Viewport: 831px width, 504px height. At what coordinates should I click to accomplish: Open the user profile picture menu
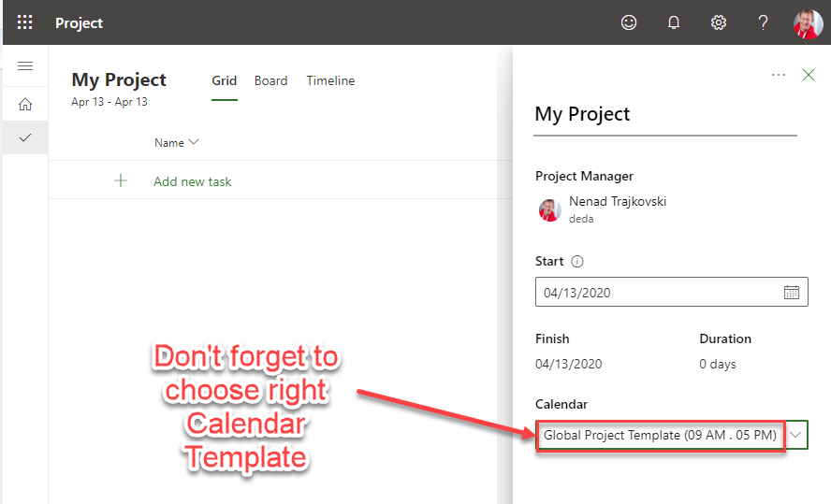click(x=808, y=22)
